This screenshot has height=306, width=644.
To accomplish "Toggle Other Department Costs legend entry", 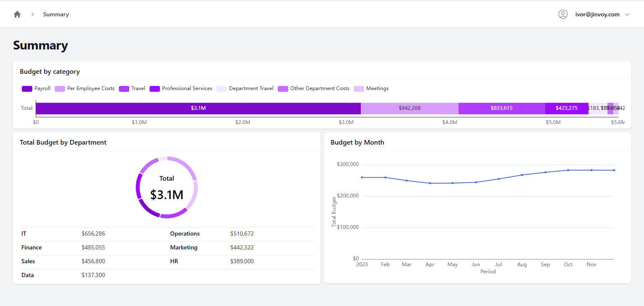I will point(313,88).
